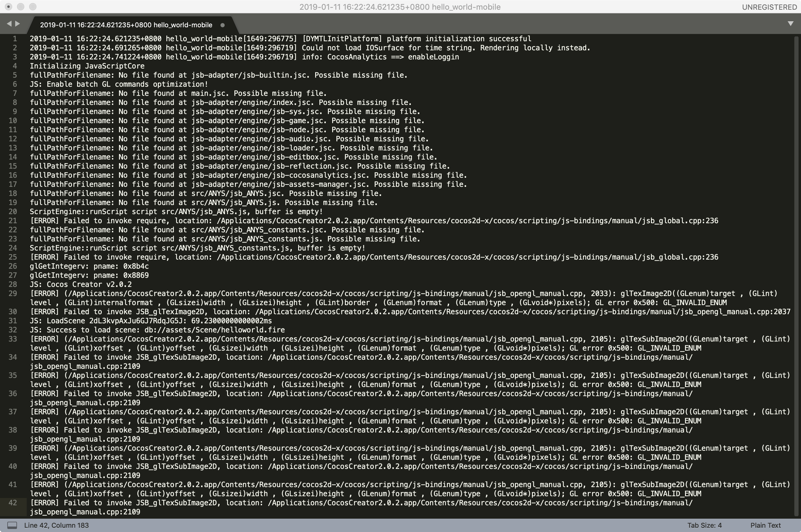Screen dimensions: 801x532
Task: Select the hello_world-mobile file tab
Action: pos(126,25)
